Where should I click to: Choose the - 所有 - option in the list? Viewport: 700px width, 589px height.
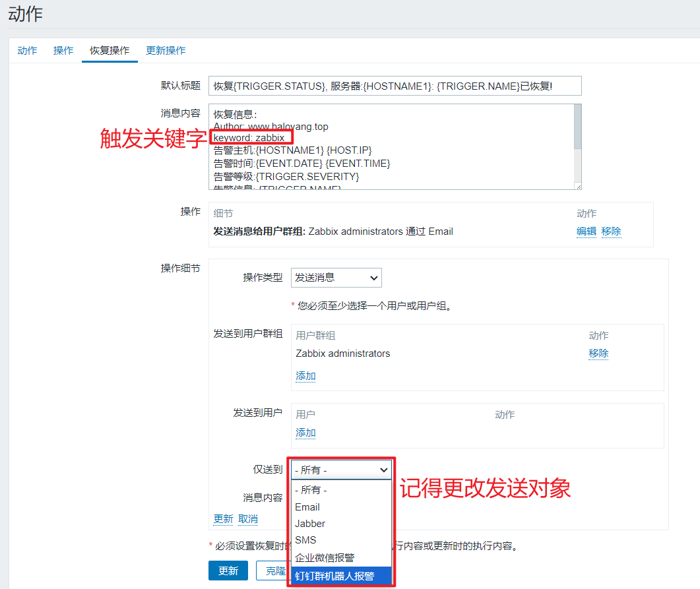[x=342, y=490]
